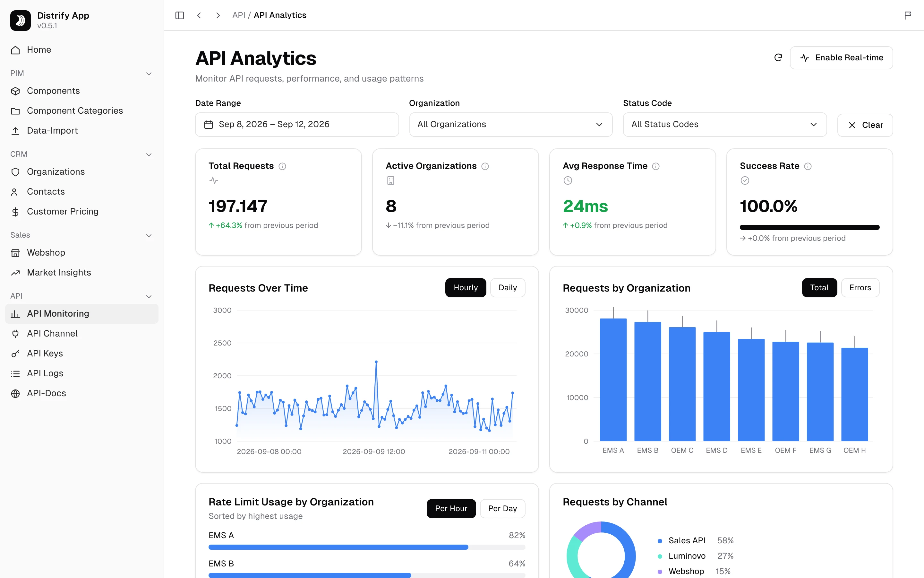Click the API breadcrumb link
Viewport: 924px width, 578px height.
pyautogui.click(x=239, y=15)
